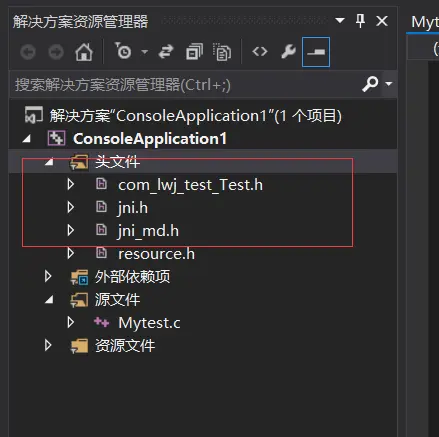Expand the jni.h node
Viewport: 439px width, 437px height.
(71, 207)
